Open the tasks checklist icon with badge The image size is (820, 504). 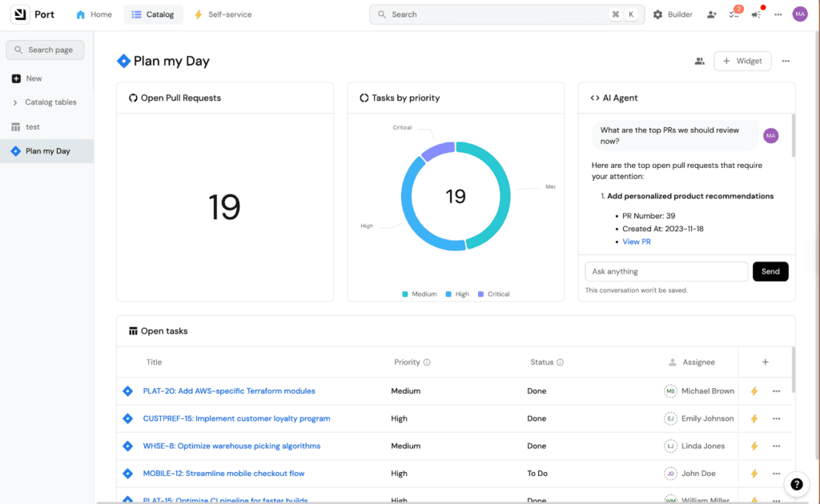point(734,14)
